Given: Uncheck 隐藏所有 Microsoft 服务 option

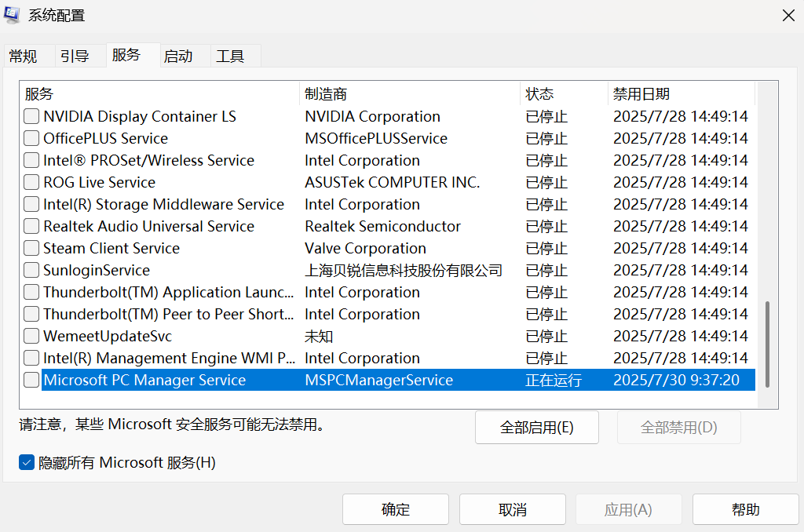Looking at the screenshot, I should tap(27, 462).
